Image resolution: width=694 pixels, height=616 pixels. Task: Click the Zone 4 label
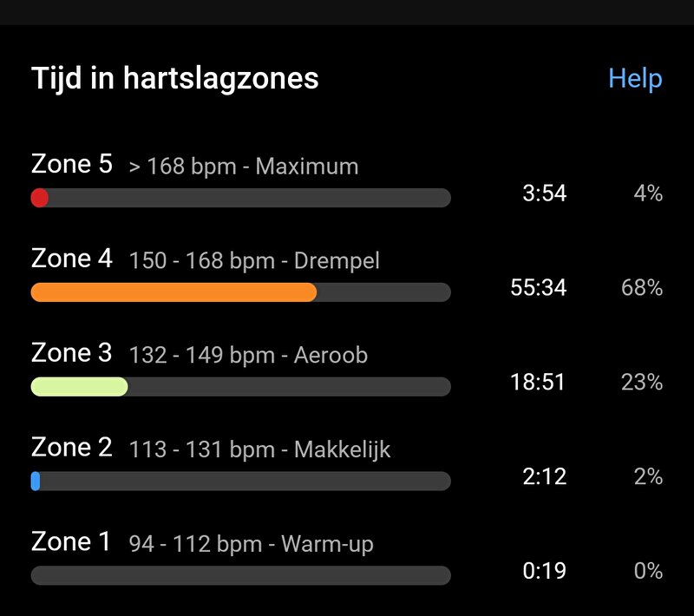point(72,259)
